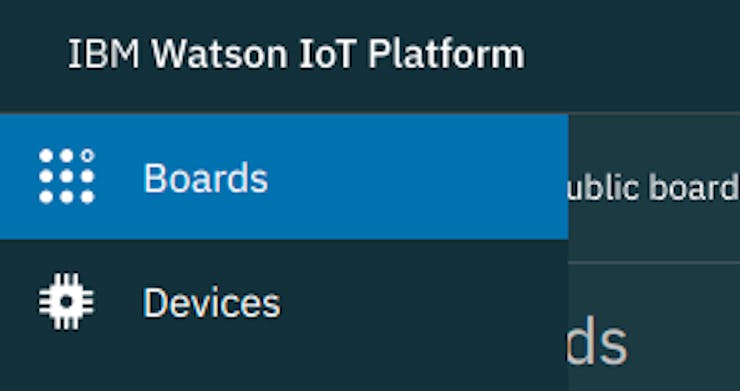Click empty space right of the Devices label
Screen dimensions: 740x391
click(x=425, y=302)
